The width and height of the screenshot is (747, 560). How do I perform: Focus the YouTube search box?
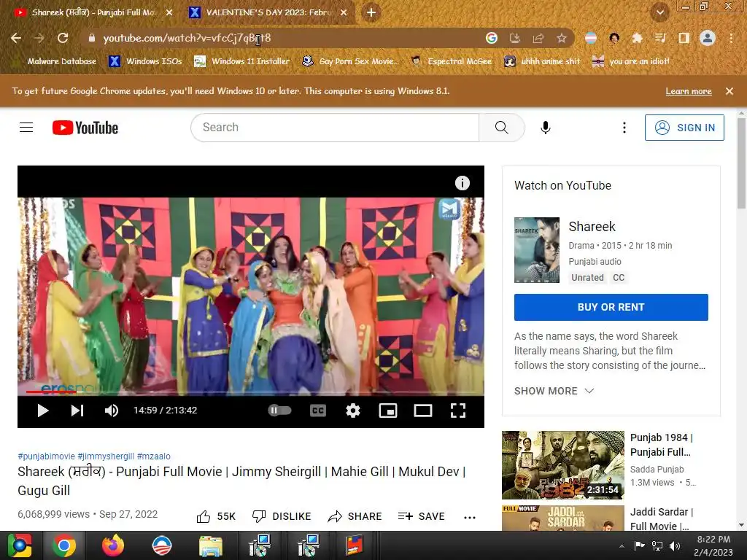click(335, 128)
